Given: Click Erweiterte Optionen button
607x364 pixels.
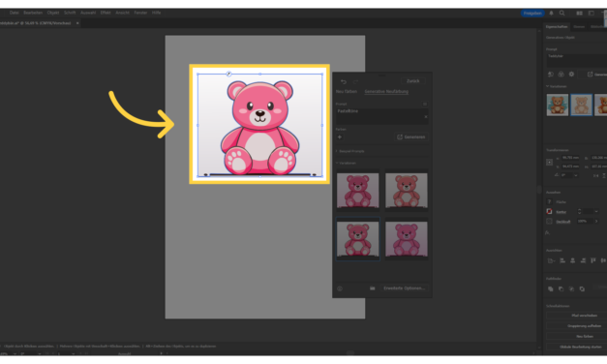Looking at the screenshot, I should (x=404, y=288).
